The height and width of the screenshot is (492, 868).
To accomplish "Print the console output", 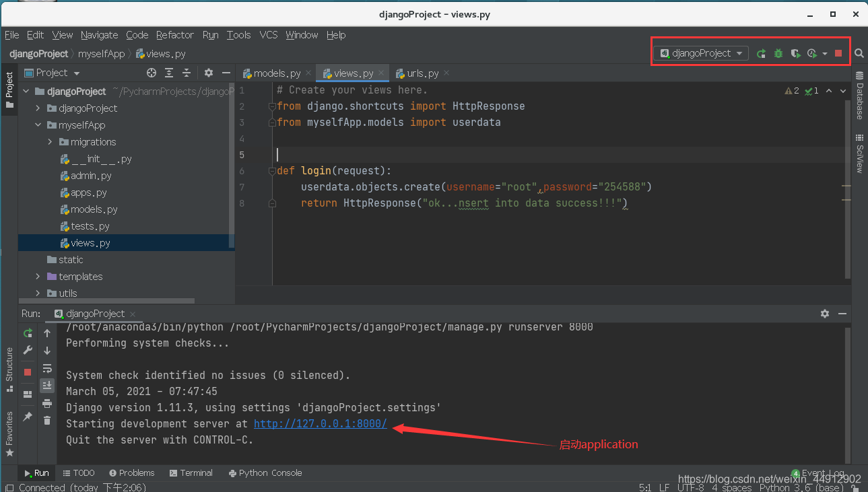I will point(47,403).
